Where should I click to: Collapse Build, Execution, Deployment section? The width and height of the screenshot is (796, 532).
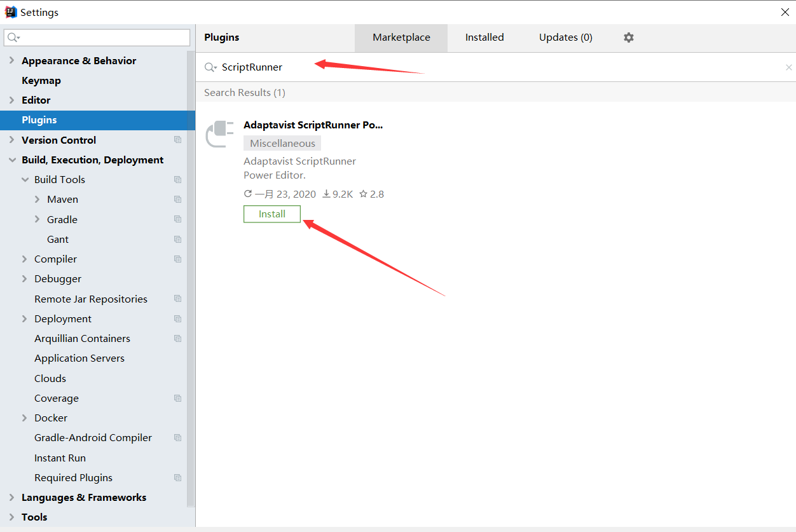pos(11,160)
